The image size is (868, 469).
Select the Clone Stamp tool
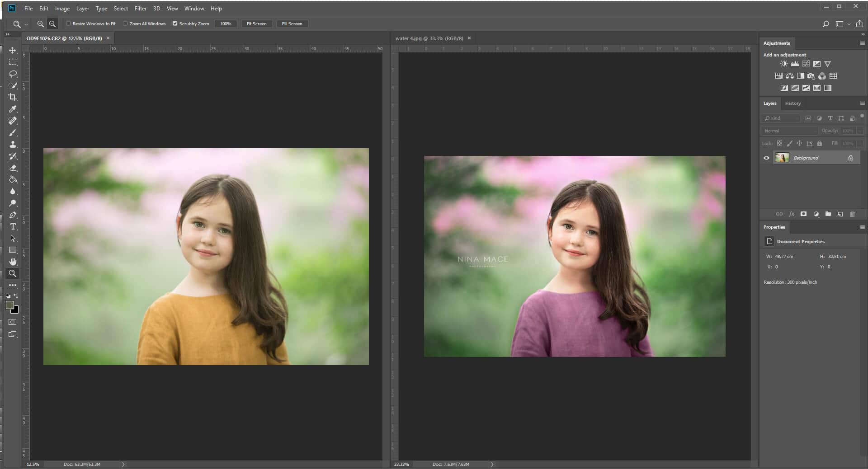point(13,144)
